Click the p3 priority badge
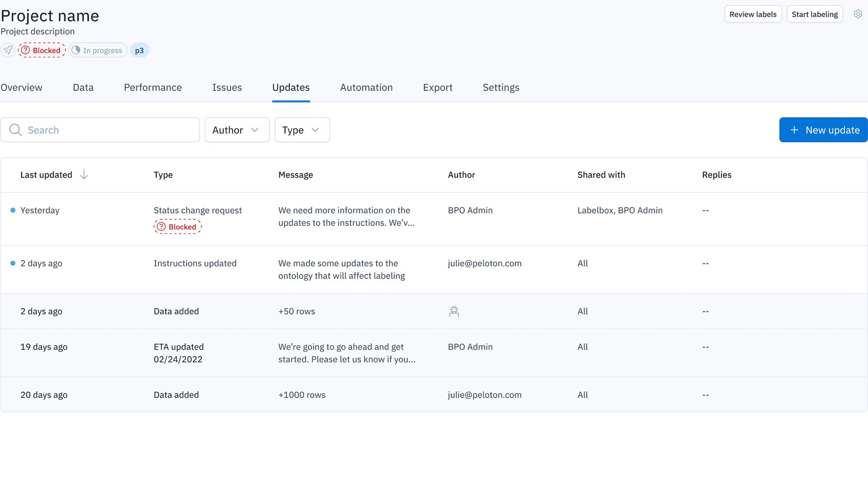 139,50
